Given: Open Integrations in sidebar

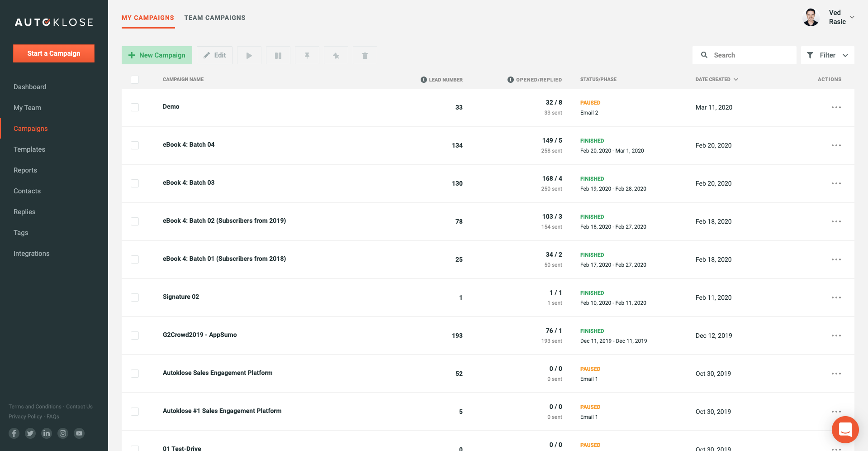Looking at the screenshot, I should point(32,254).
